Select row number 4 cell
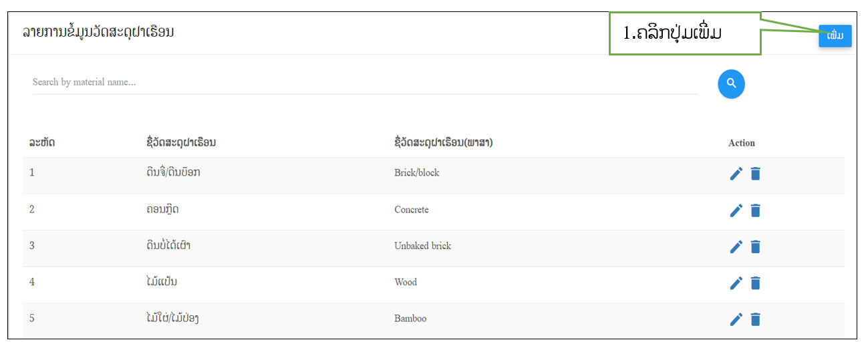 pyautogui.click(x=32, y=282)
